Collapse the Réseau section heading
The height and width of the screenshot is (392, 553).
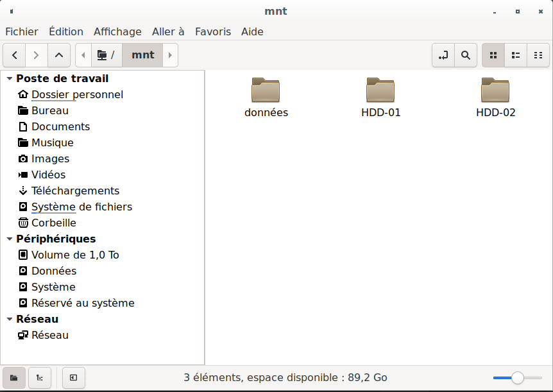tap(10, 319)
